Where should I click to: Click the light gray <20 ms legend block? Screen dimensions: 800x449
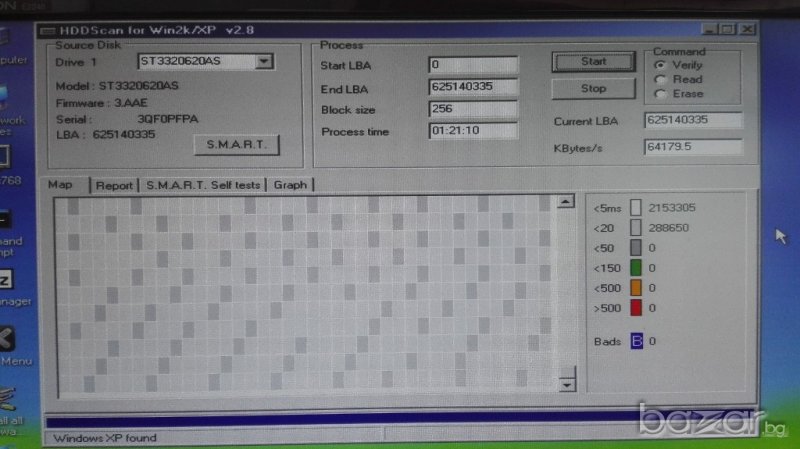636,228
